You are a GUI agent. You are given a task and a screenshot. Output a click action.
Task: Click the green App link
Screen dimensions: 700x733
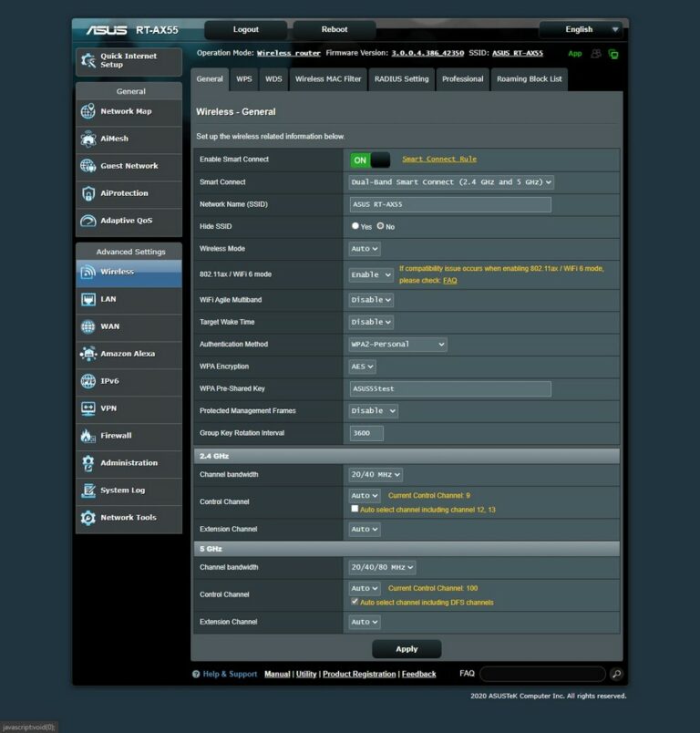[575, 54]
